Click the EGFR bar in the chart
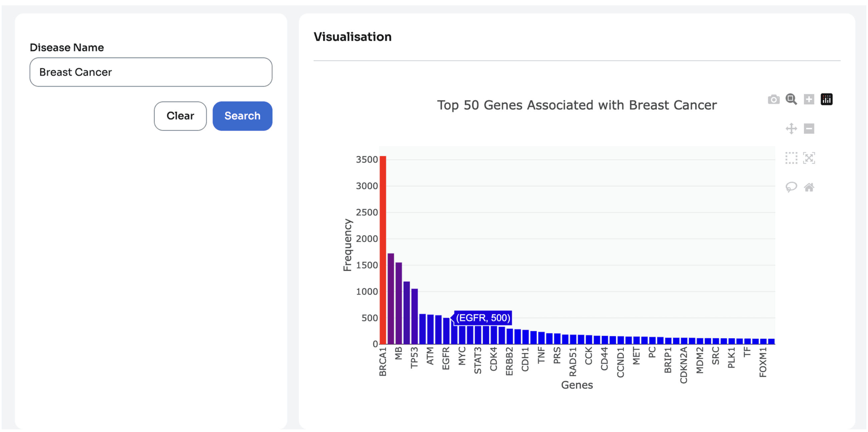This screenshot has height=432, width=868. (x=446, y=331)
